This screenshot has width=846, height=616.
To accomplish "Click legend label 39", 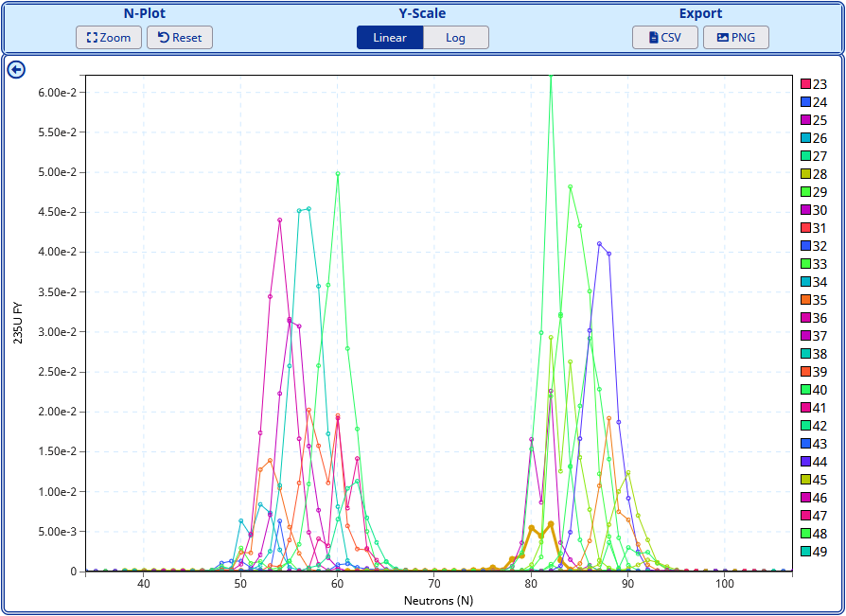I will point(820,372).
